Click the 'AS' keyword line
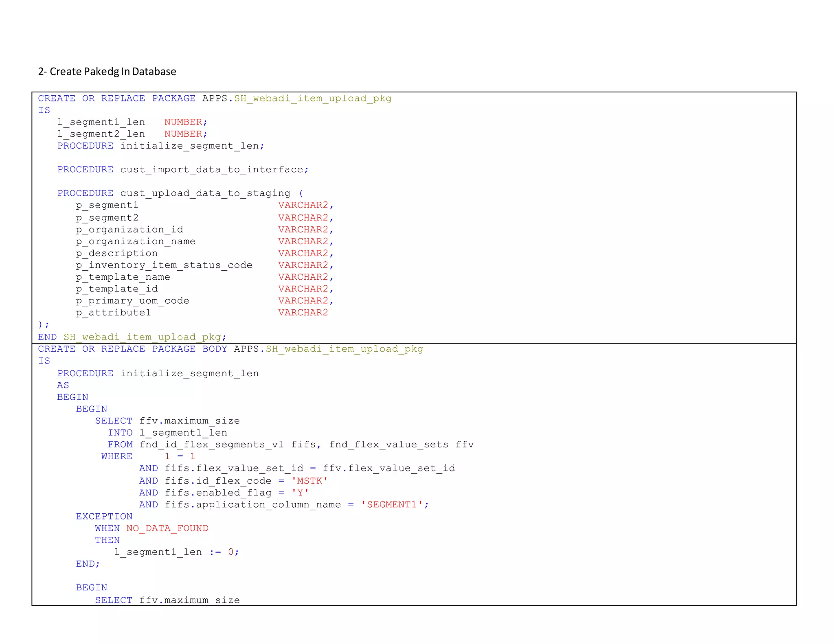834x644 pixels. pos(63,385)
